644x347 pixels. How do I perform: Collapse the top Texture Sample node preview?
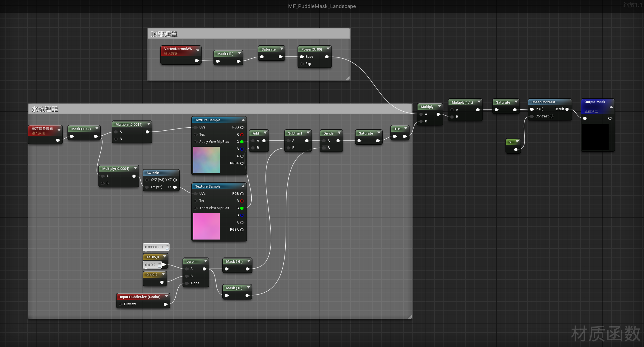[x=243, y=120]
